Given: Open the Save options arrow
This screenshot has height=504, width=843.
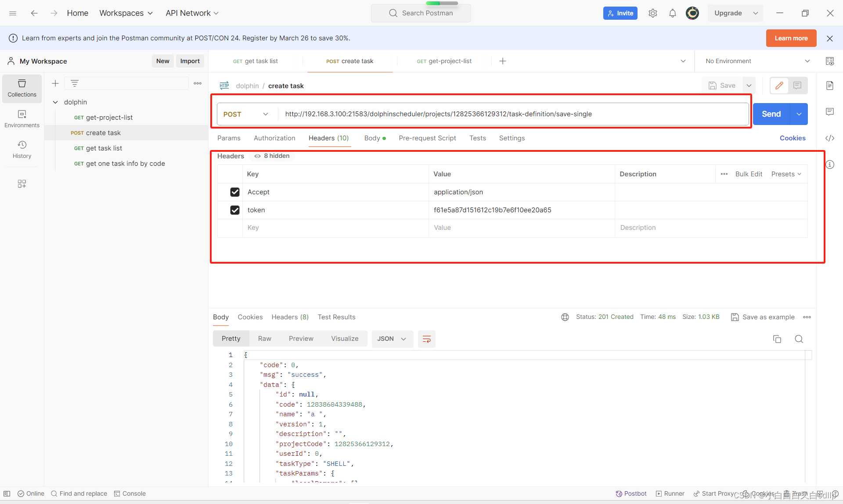Looking at the screenshot, I should click(x=749, y=86).
